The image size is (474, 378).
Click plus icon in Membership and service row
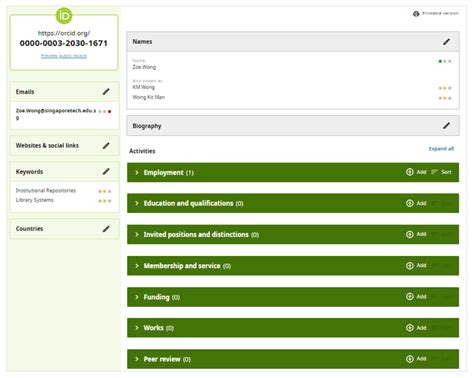[x=410, y=265]
